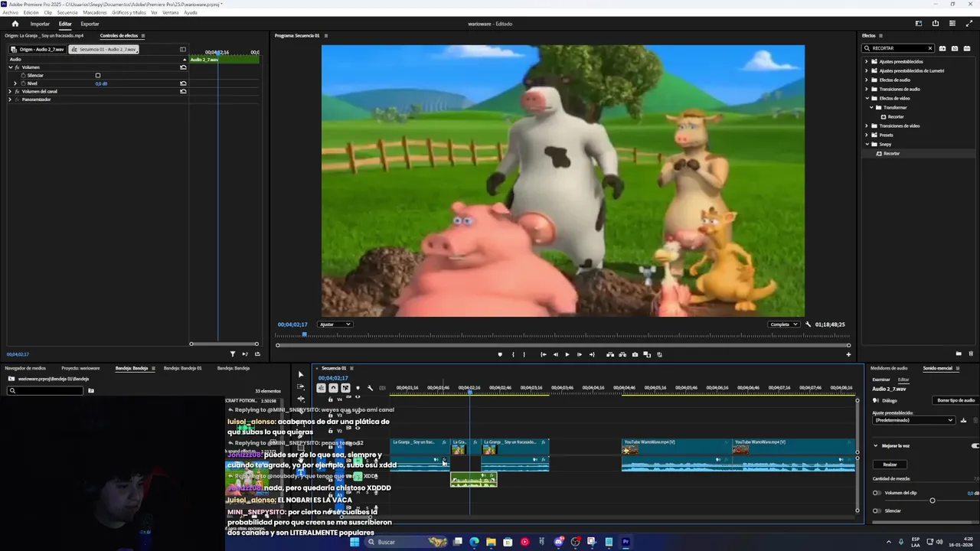The width and height of the screenshot is (980, 551).
Task: Reset the Volumen del canal effect
Action: (x=183, y=91)
